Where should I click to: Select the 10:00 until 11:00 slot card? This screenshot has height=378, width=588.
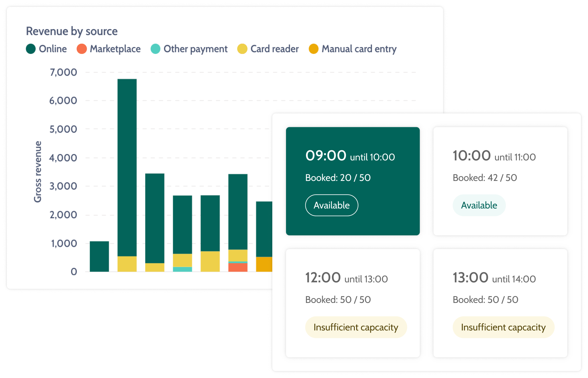coord(500,181)
